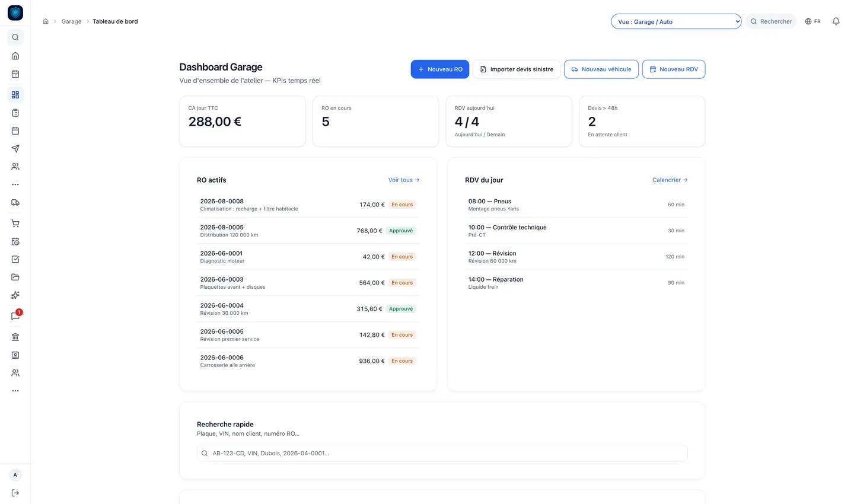This screenshot has height=504, width=854.
Task: Click the Nouveau RDV button
Action: click(x=674, y=69)
